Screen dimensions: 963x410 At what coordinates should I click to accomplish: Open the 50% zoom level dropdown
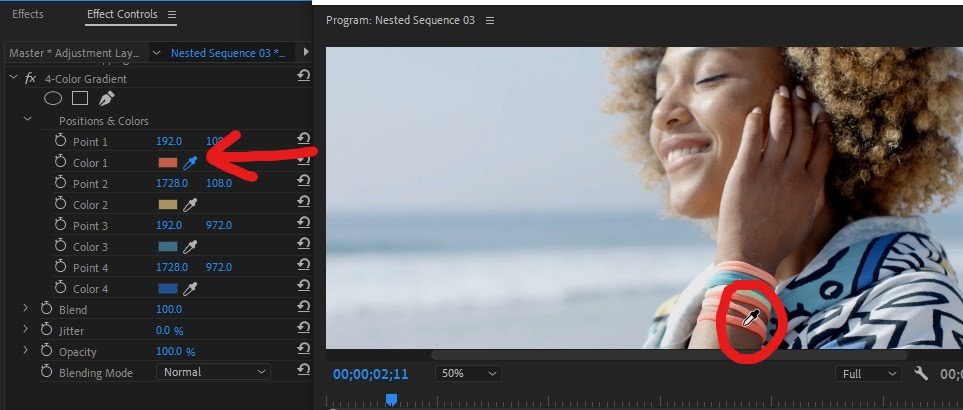468,373
